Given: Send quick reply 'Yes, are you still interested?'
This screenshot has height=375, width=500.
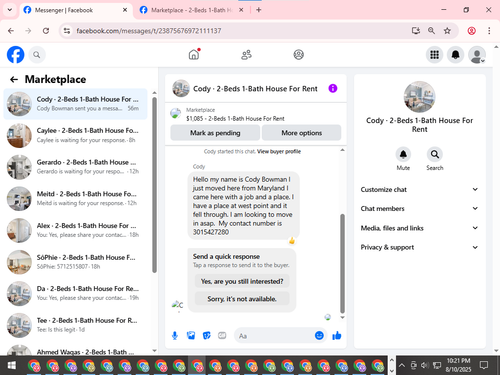Looking at the screenshot, I should click(242, 281).
